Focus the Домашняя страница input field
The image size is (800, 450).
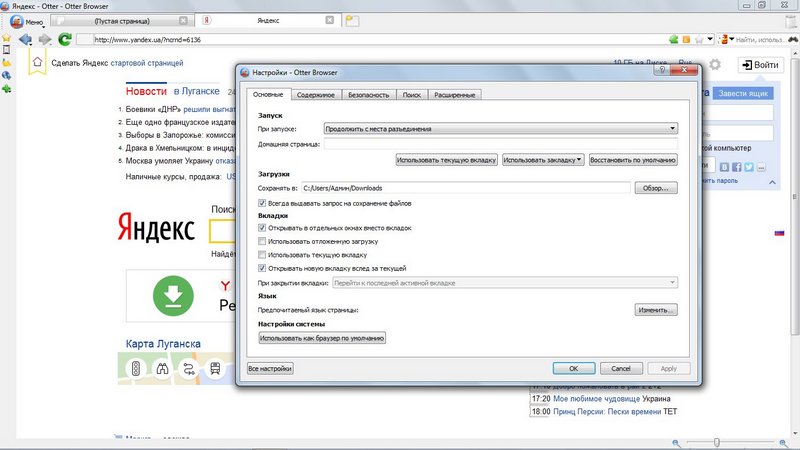[x=501, y=144]
